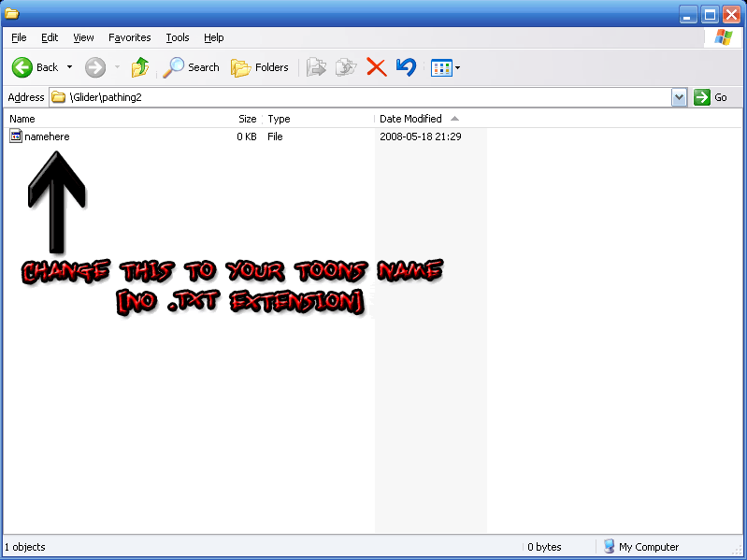Viewport: 747px width, 560px height.
Task: Click the 0 KB size cell
Action: coord(247,136)
